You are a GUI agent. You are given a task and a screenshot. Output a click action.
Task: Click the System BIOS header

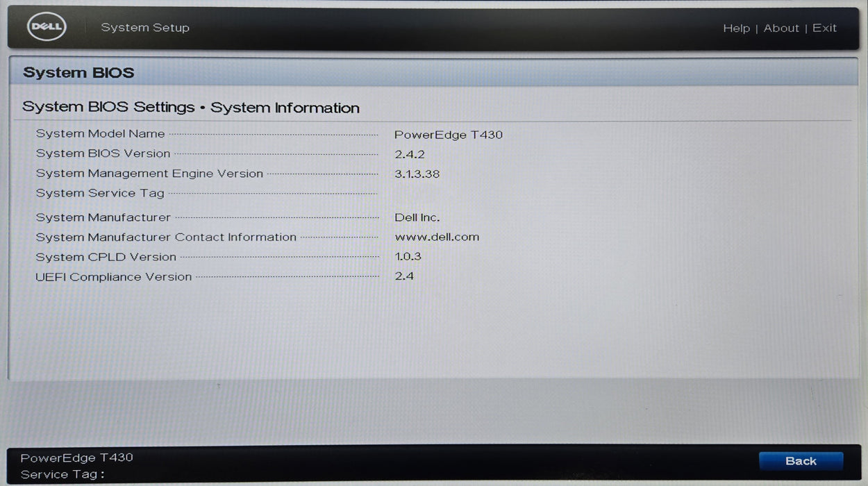(x=78, y=73)
